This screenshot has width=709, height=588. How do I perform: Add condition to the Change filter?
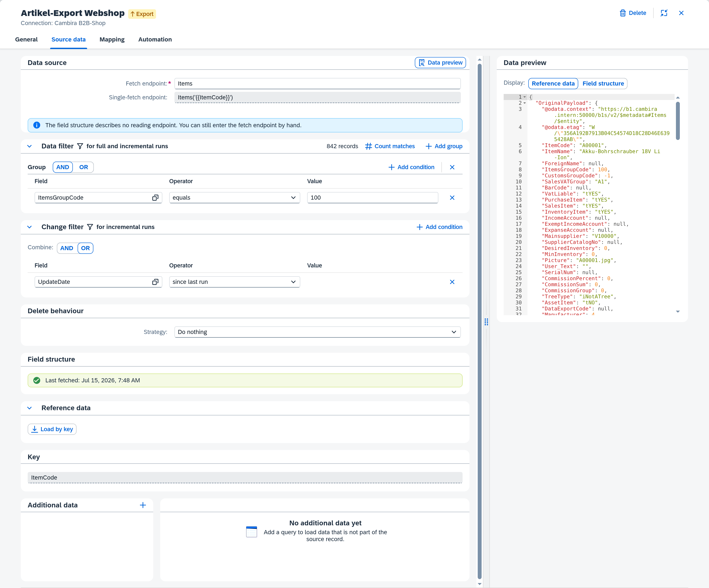(439, 227)
